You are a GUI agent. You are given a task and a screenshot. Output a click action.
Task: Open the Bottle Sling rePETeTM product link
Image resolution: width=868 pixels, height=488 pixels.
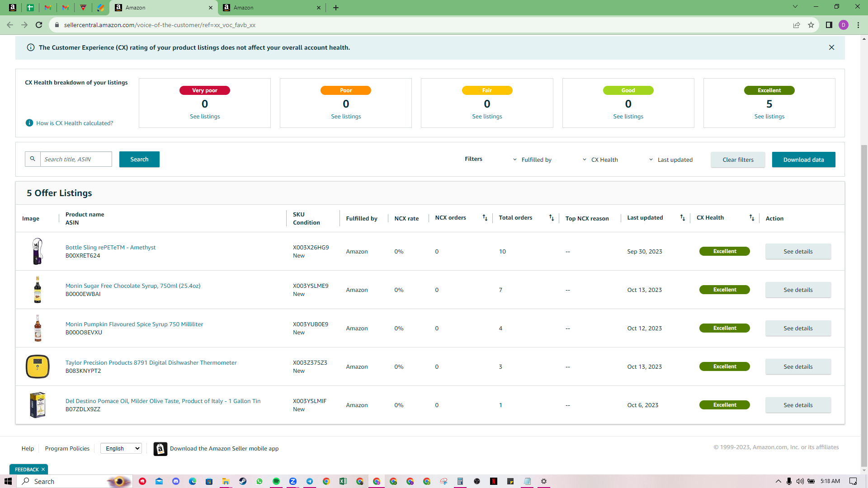click(110, 248)
